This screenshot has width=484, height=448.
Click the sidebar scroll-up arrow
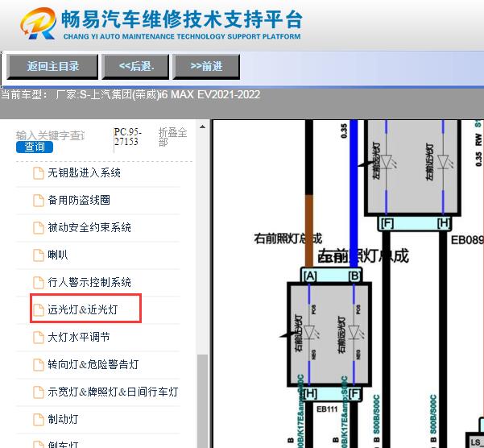202,127
